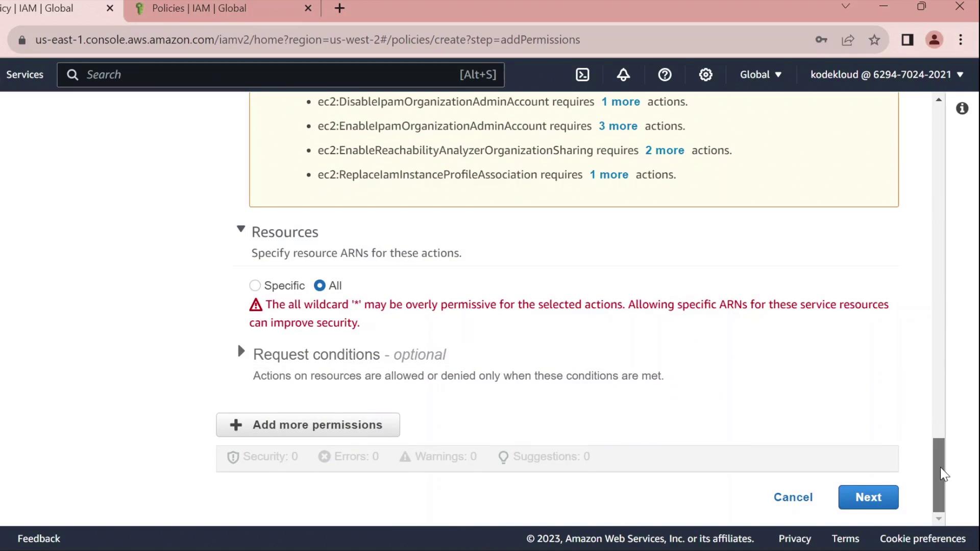Click the Next button
Screen dimensions: 980x551
coord(868,497)
